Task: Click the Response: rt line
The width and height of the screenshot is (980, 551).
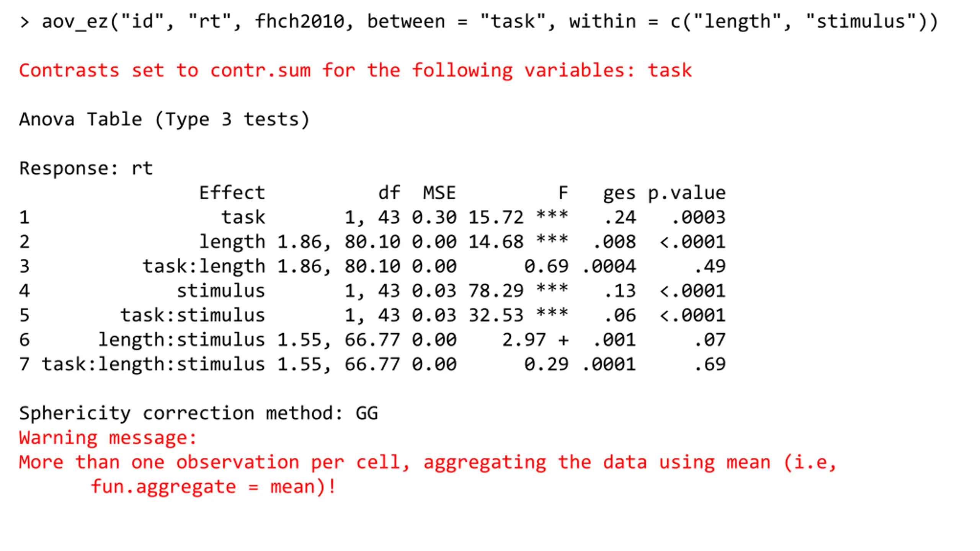Action: pos(86,168)
